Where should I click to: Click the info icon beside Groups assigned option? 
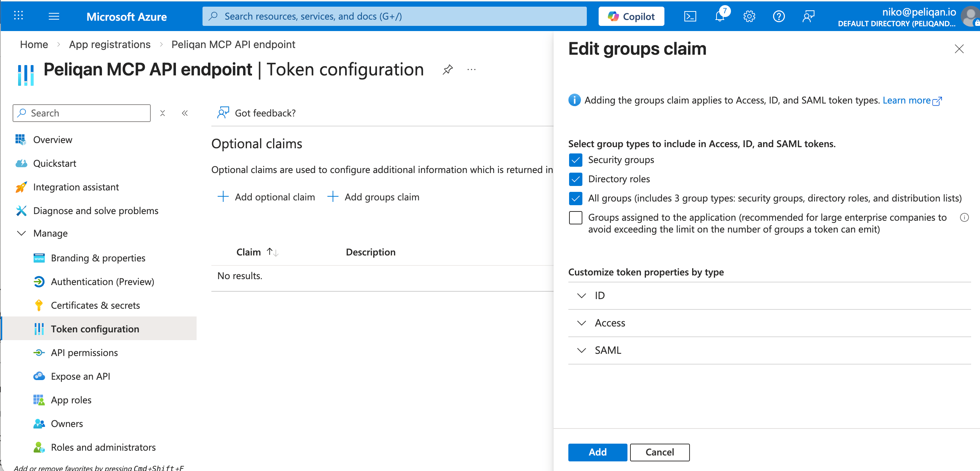[x=964, y=217]
